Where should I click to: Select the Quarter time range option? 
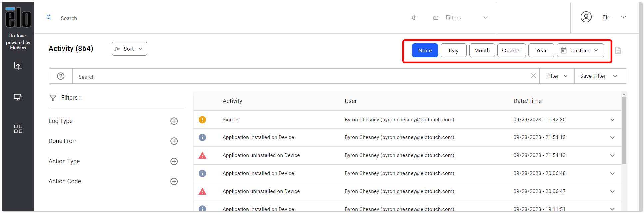[512, 50]
